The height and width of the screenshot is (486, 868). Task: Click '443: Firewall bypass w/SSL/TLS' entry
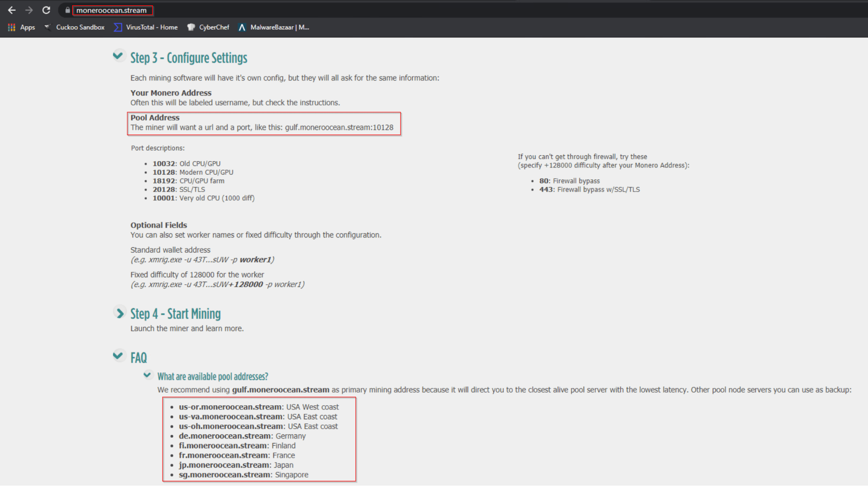point(590,190)
